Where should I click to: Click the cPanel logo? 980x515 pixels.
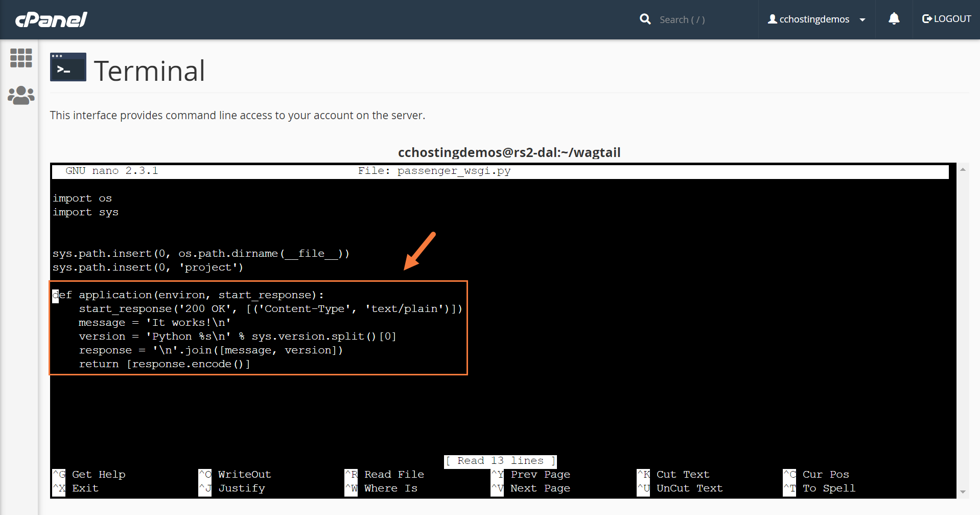pos(51,19)
